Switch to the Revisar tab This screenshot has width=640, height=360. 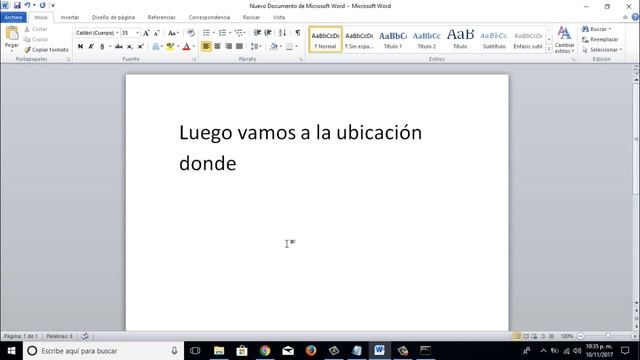251,18
